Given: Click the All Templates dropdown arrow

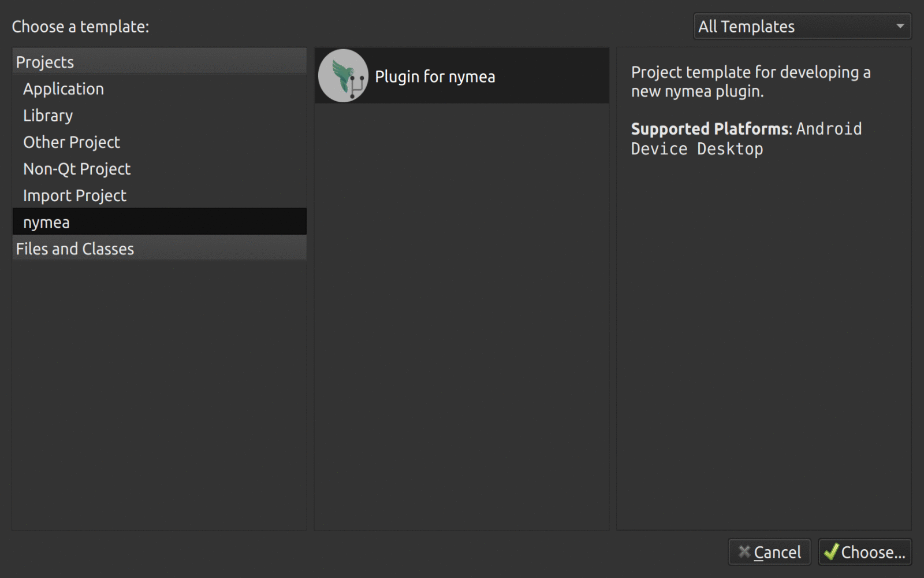Looking at the screenshot, I should point(900,27).
